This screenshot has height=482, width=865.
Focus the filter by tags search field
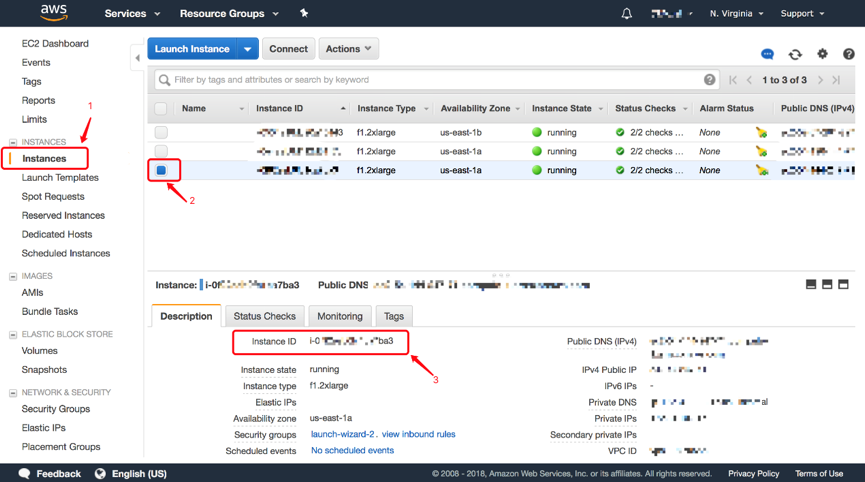click(x=436, y=80)
